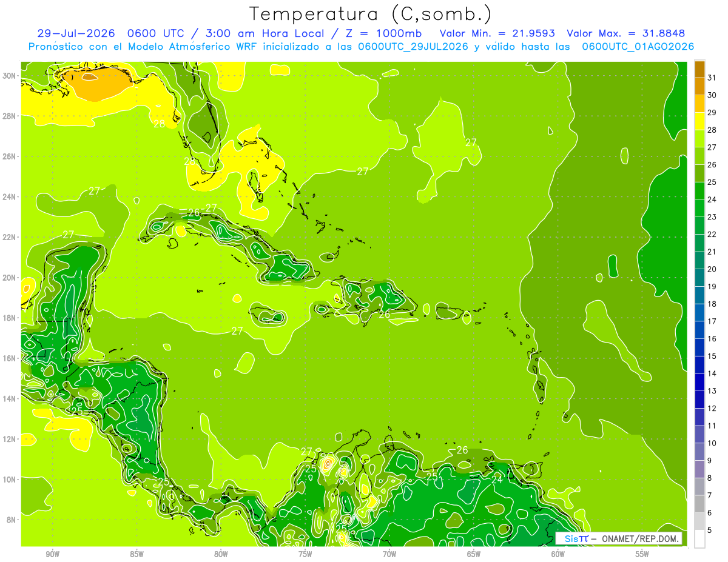Click the 23 label on the color scale
Screen dimensions: 728x562
coord(712,217)
